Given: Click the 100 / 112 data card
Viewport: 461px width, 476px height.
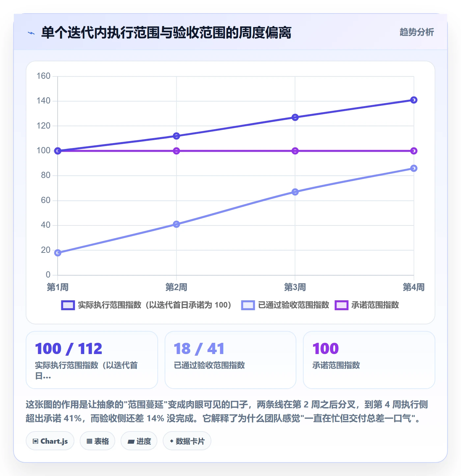Looking at the screenshot, I should pyautogui.click(x=92, y=360).
